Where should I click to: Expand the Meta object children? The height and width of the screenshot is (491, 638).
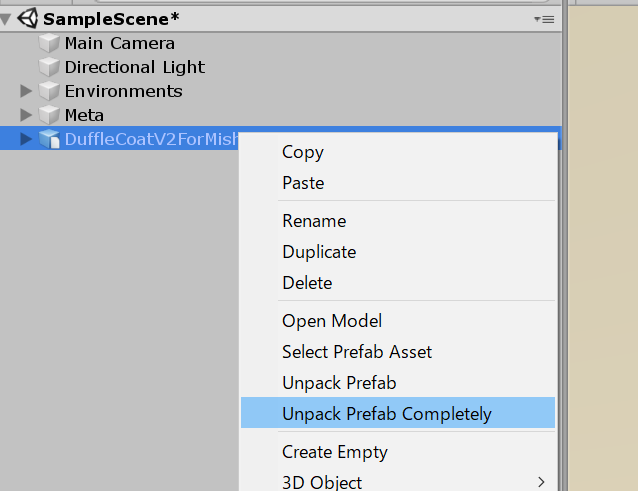[26, 115]
